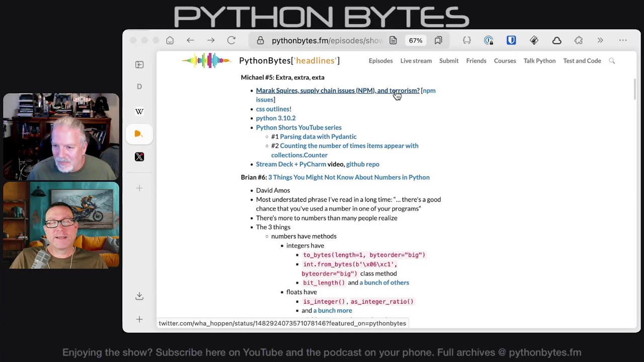Viewport: 644px width, 362px height.
Task: Open Wikipedia pinned sidebar tab
Action: click(139, 112)
